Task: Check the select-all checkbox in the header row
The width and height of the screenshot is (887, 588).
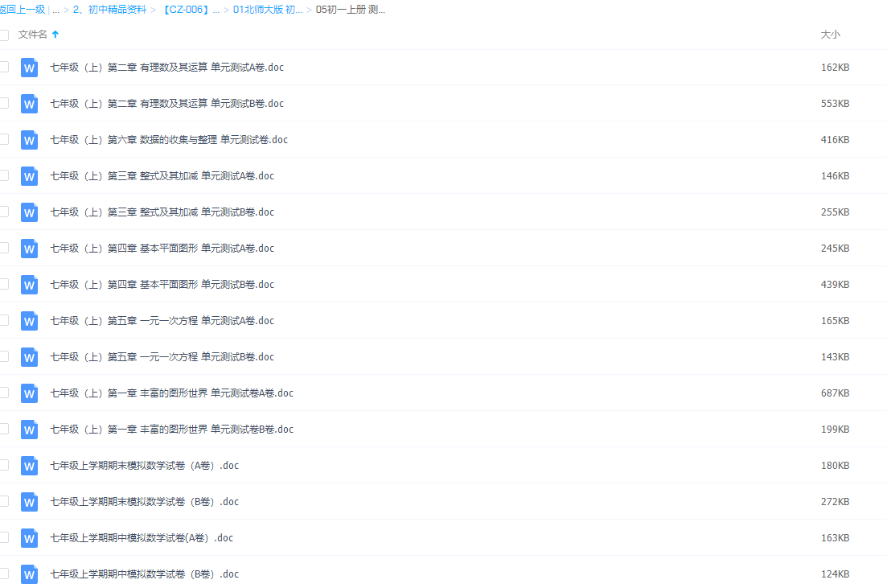Action: 5,35
